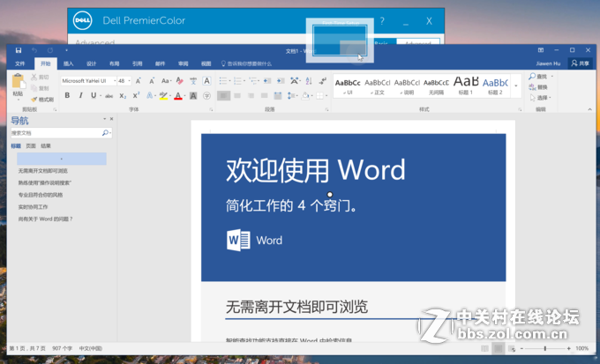Expand the styles gallery with the More arrow

[x=516, y=85]
